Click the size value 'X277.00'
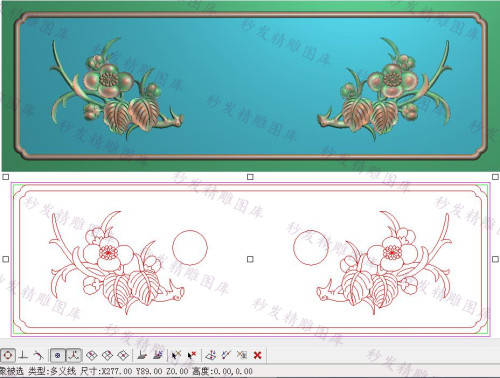Screen dimensions: 500x378 116,371
